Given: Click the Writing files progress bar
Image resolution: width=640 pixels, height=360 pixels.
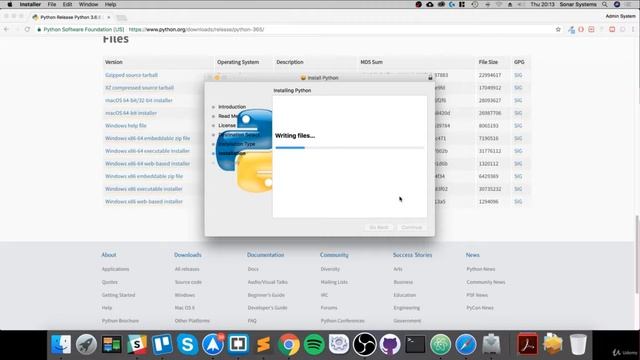Looking at the screenshot, I should click(x=350, y=148).
